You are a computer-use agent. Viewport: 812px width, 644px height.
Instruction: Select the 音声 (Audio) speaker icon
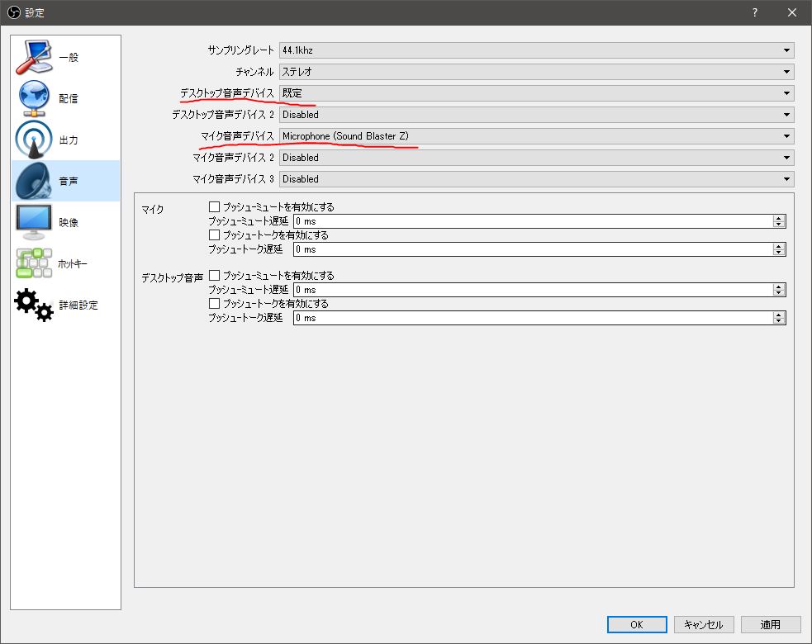pyautogui.click(x=34, y=181)
